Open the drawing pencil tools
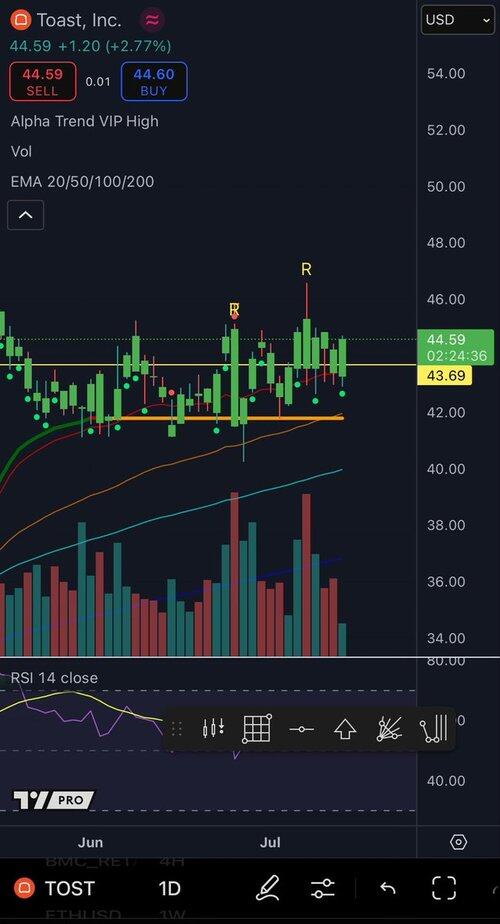This screenshot has height=924, width=500. click(x=267, y=888)
